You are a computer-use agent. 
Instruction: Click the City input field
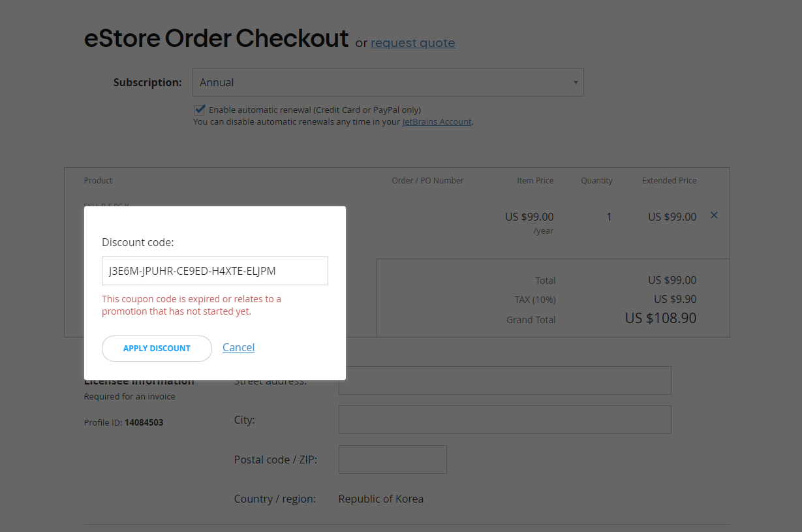(504, 420)
